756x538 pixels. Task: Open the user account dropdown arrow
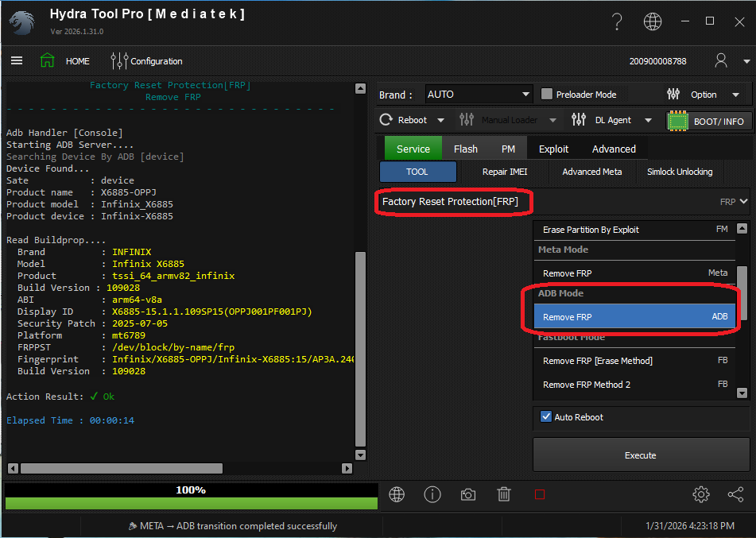coord(746,61)
